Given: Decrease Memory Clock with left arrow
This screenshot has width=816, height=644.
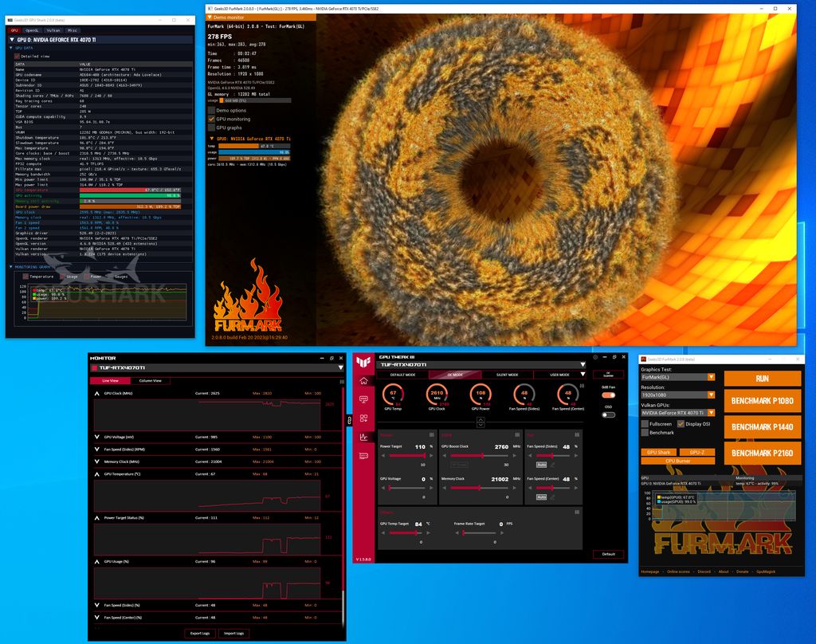Looking at the screenshot, I should pyautogui.click(x=445, y=488).
